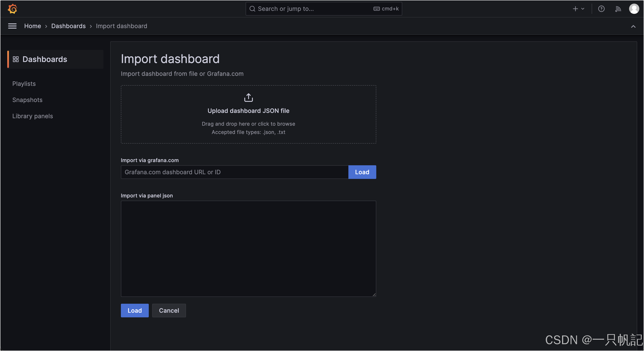The height and width of the screenshot is (351, 644).
Task: Open the help question mark icon
Action: [x=601, y=9]
